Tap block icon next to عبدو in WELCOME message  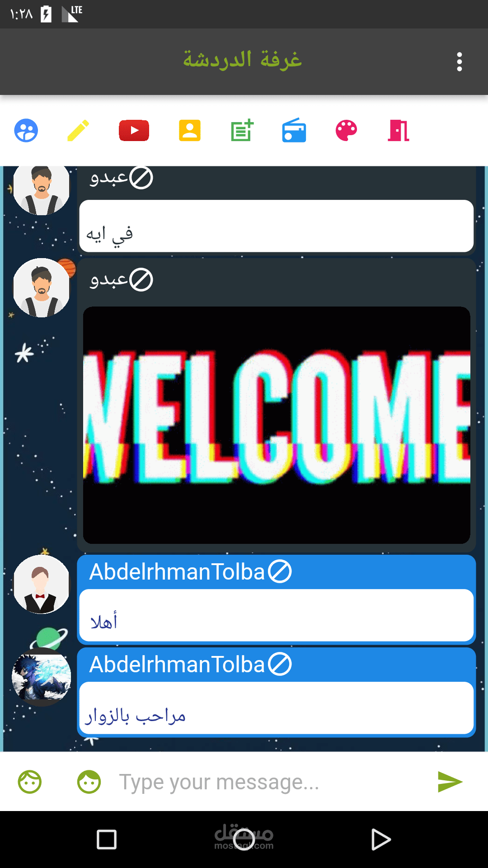[141, 280]
